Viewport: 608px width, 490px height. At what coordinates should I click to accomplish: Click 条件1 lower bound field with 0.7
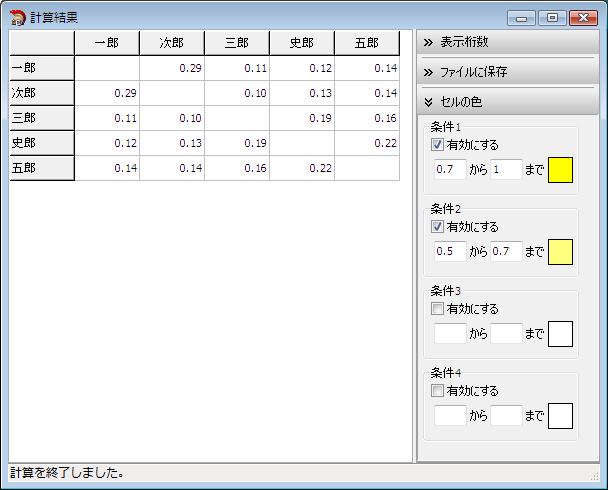450,170
